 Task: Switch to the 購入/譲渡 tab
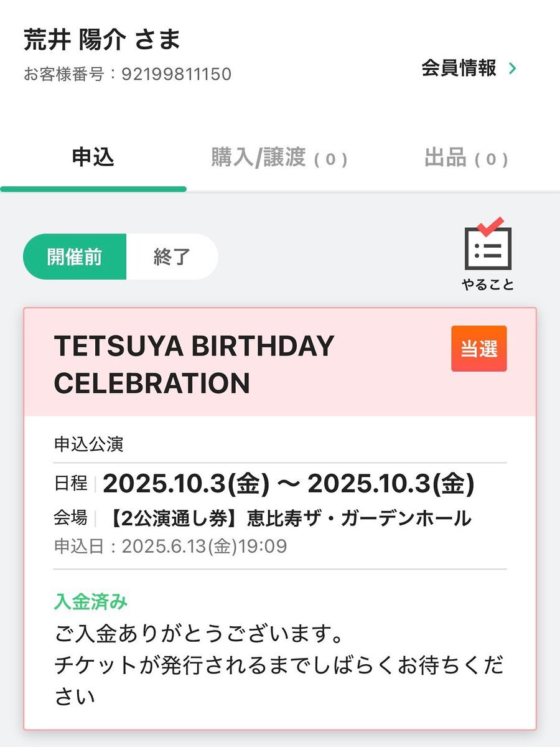click(279, 158)
